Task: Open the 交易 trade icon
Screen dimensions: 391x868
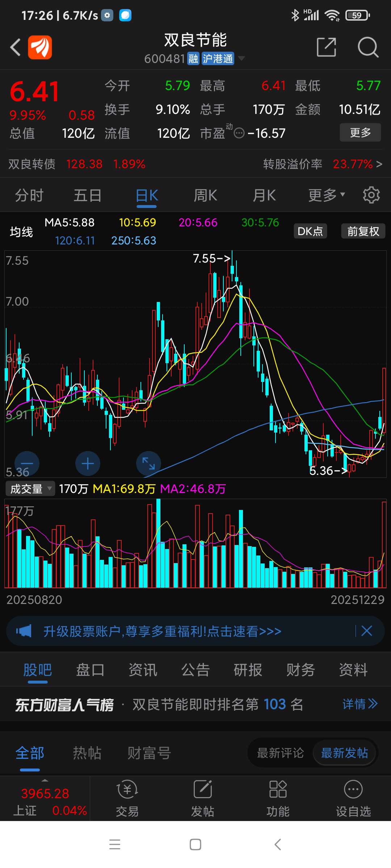Action: [x=127, y=798]
